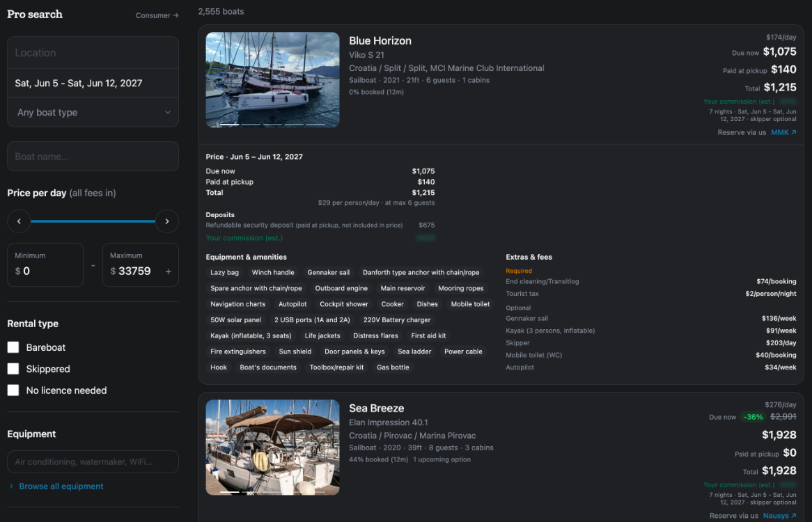812x522 pixels.
Task: Click the Sea Breeze boat title
Action: click(x=377, y=408)
